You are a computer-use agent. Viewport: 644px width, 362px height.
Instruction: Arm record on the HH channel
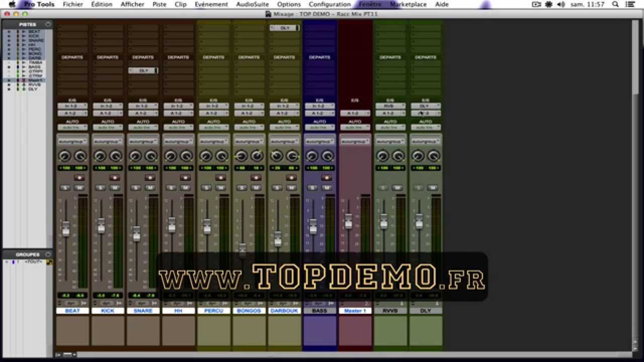(x=186, y=177)
